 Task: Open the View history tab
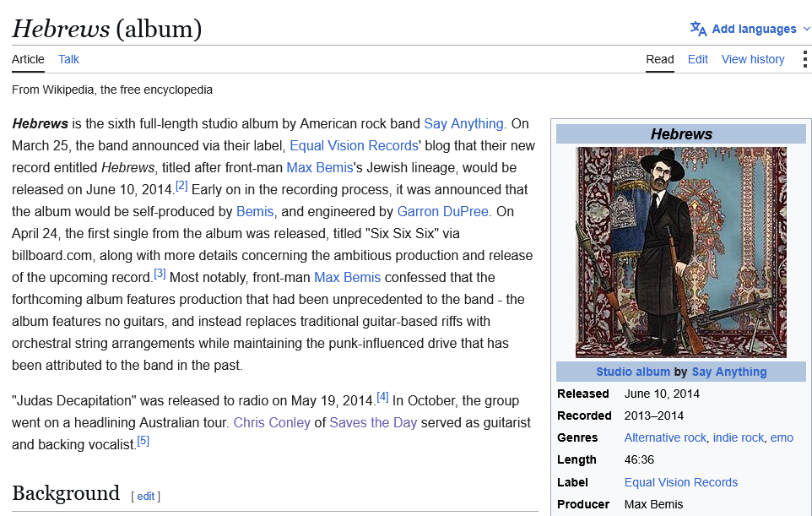point(753,59)
